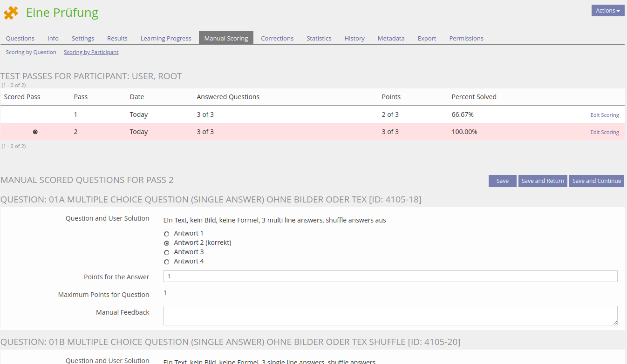Select the Antwort 3 radio button
The width and height of the screenshot is (627, 364).
(x=167, y=252)
